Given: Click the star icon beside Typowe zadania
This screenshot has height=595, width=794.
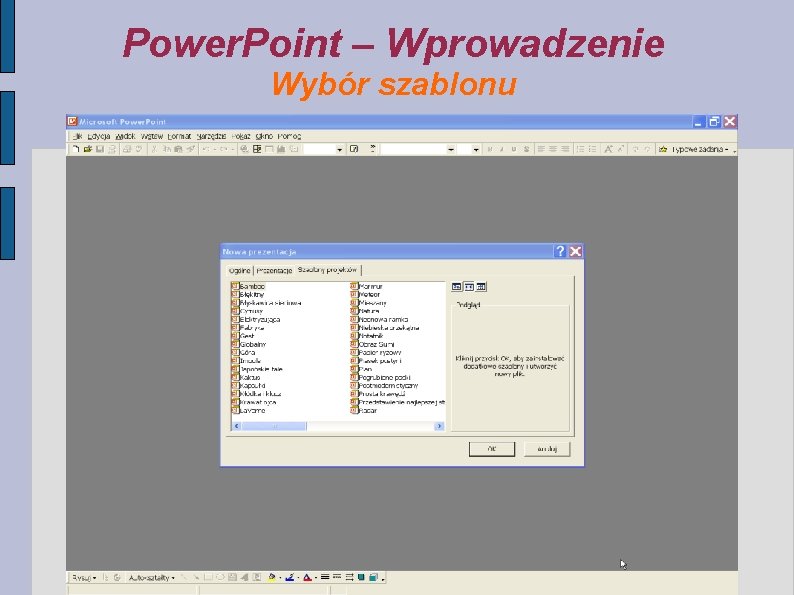Looking at the screenshot, I should 663,149.
